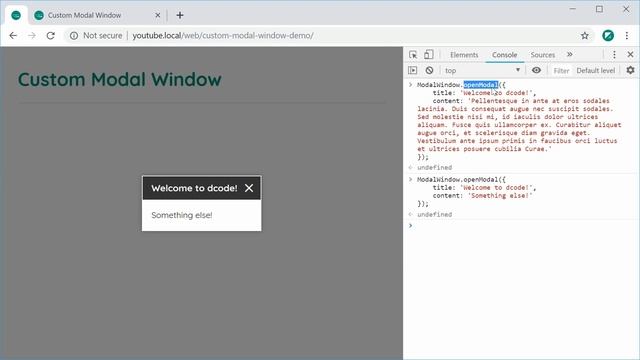Click first undefined console result
Viewport: 640px width, 360px height.
434,167
